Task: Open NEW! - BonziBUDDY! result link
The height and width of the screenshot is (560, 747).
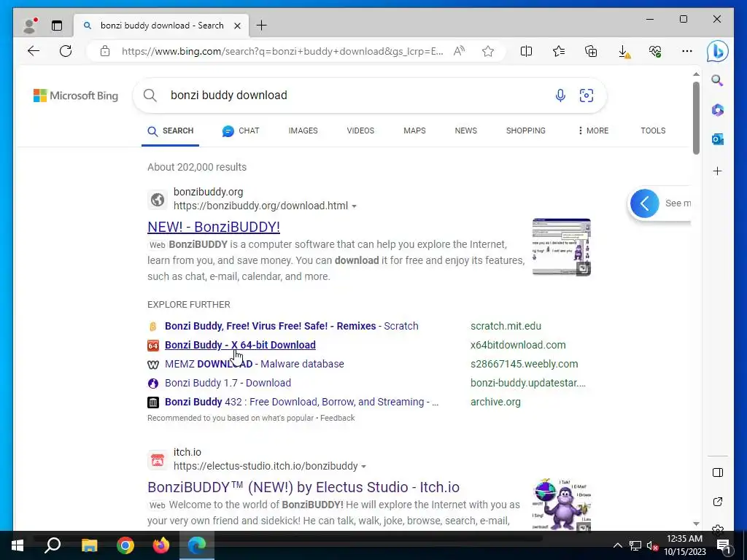Action: pyautogui.click(x=214, y=227)
